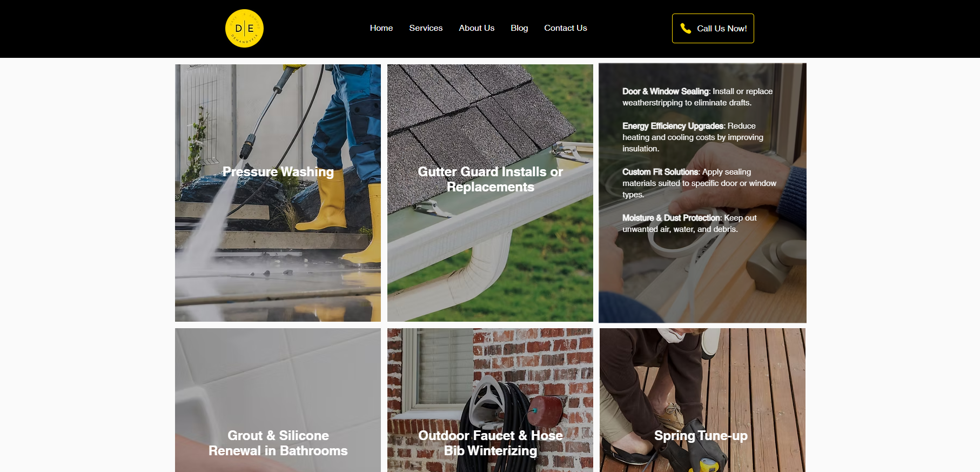Click the Moisture & Dust Protection paragraph
The height and width of the screenshot is (472, 980).
pos(689,223)
